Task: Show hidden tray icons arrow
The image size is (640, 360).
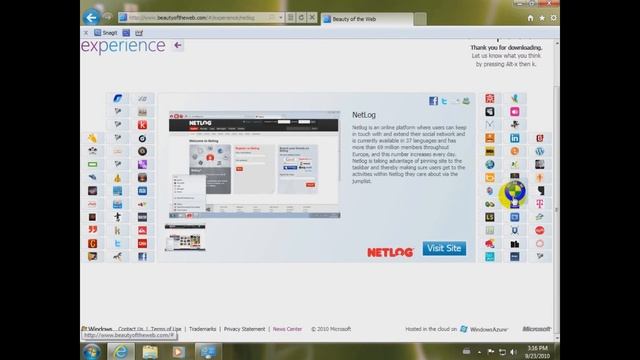Action: coord(479,352)
